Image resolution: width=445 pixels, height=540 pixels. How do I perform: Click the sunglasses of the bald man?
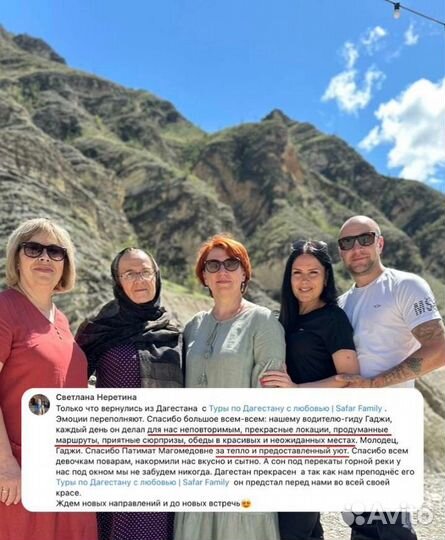point(357,241)
